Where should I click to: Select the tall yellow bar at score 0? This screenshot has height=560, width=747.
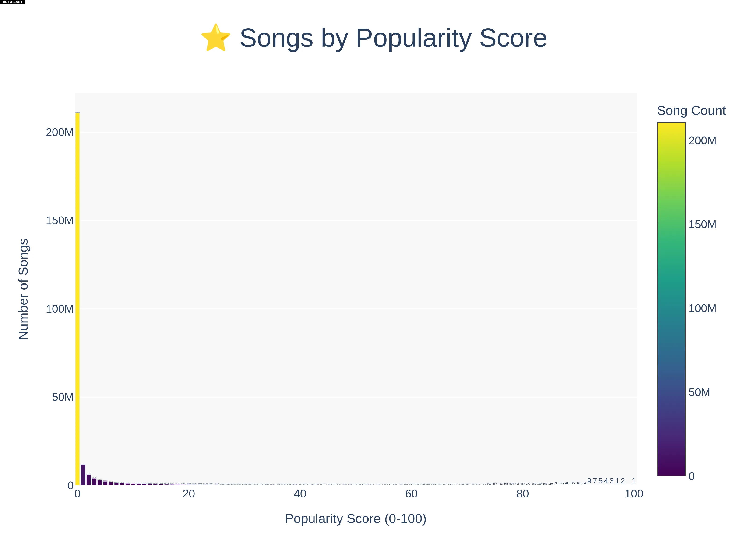pyautogui.click(x=77, y=299)
